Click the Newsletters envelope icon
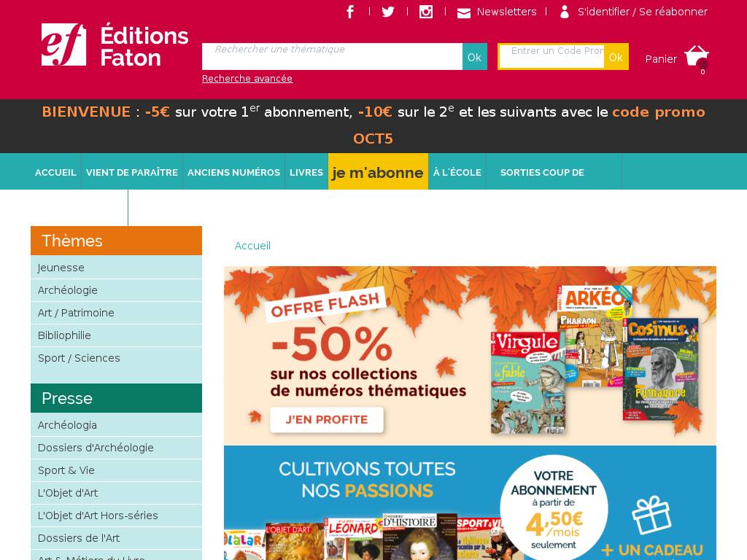The width and height of the screenshot is (747, 560). [x=463, y=13]
